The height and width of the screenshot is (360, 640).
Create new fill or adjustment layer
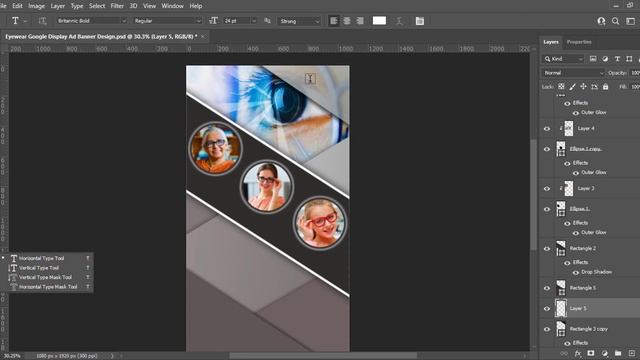[x=604, y=353]
